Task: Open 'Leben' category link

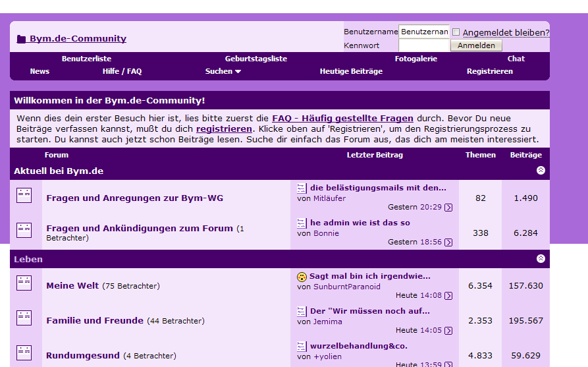Action: (x=28, y=260)
